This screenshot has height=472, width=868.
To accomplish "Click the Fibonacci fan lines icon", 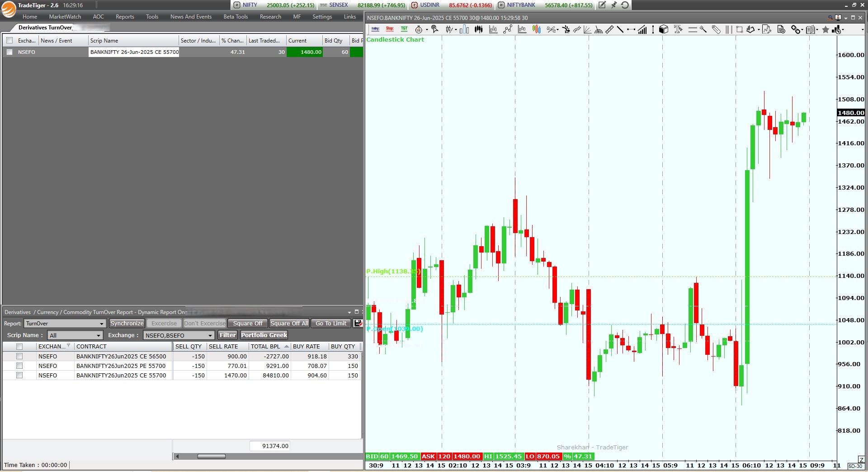I will [587, 29].
